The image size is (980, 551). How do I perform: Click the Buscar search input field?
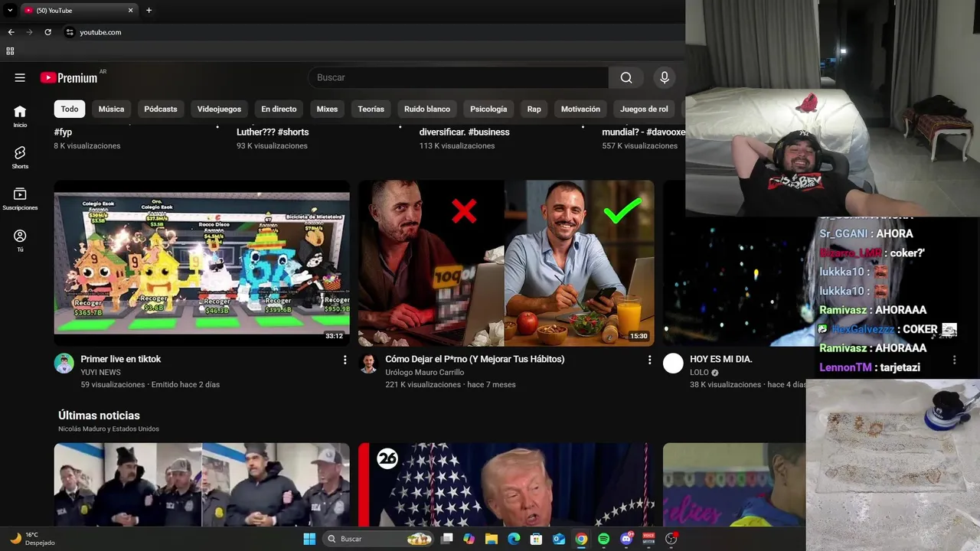pyautogui.click(x=458, y=77)
